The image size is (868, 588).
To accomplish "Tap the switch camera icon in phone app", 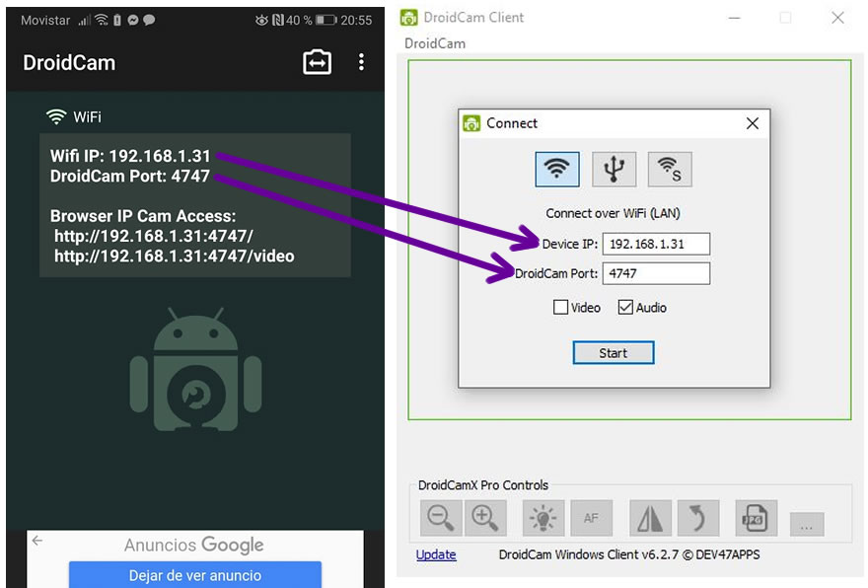I will [x=318, y=62].
